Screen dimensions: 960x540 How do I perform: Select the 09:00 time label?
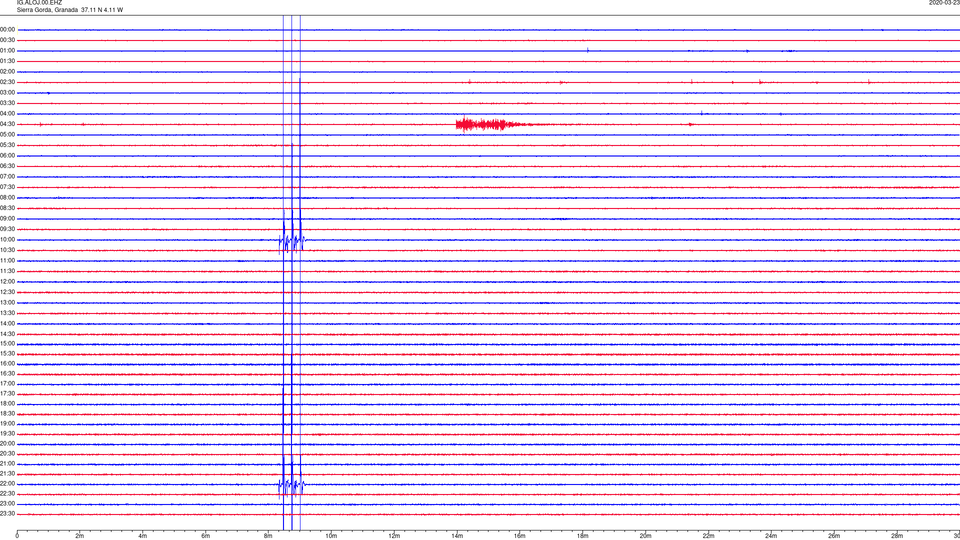(7, 219)
